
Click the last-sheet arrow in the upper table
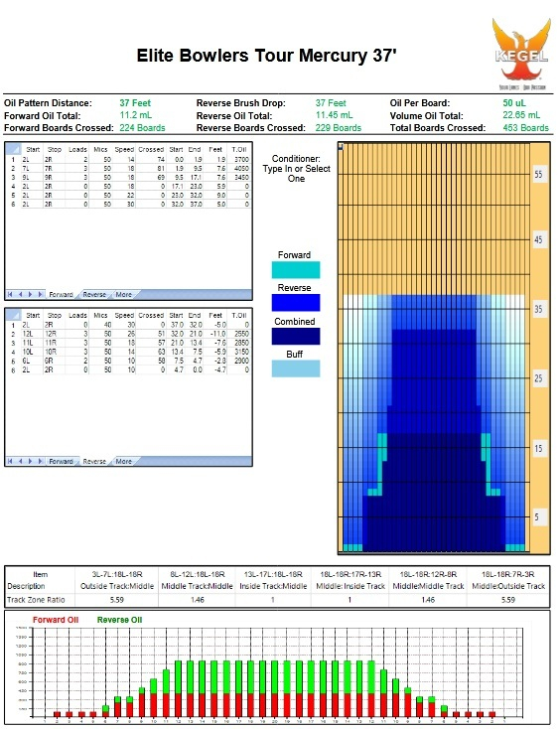coord(41,294)
